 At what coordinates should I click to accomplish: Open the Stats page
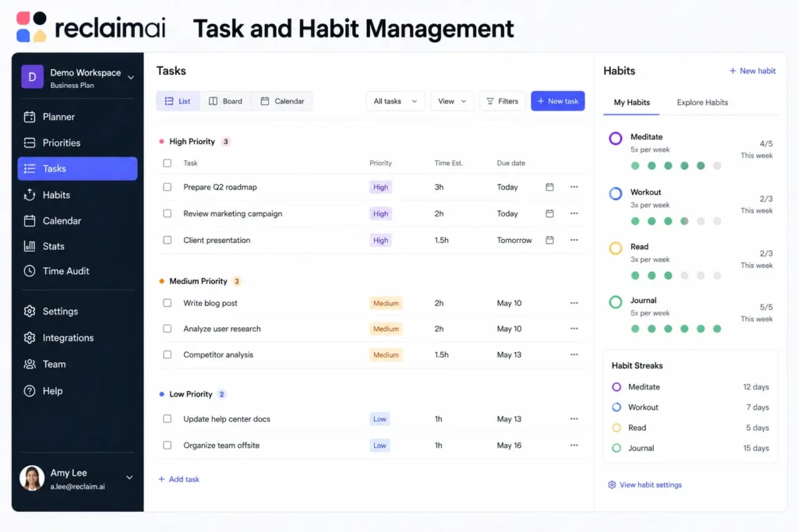(77, 246)
